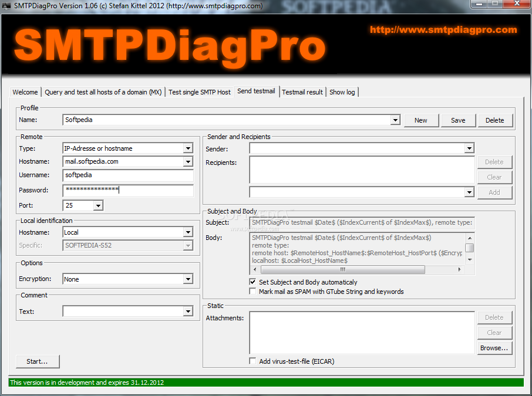The width and height of the screenshot is (532, 396).
Task: Open the Encryption dropdown
Action: 188,279
